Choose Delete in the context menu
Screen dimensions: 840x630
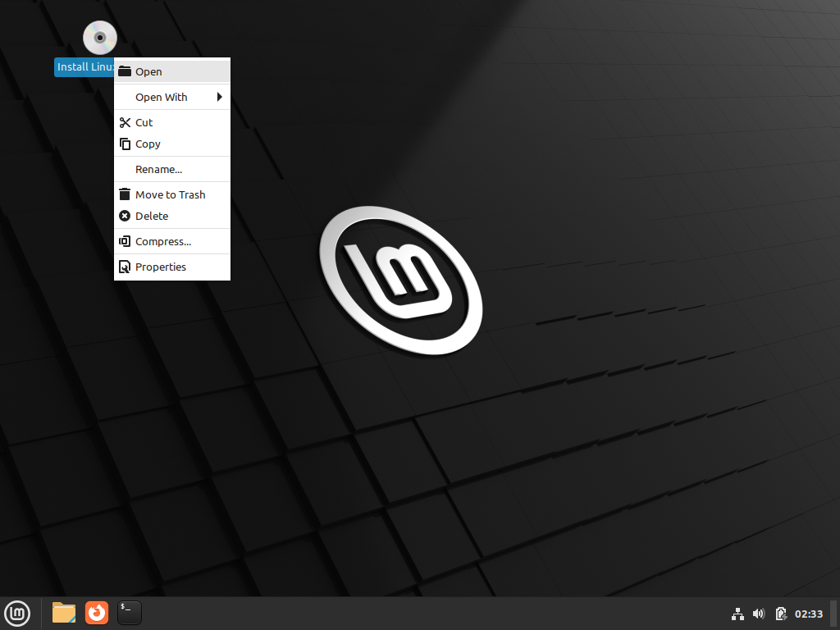[x=172, y=216]
